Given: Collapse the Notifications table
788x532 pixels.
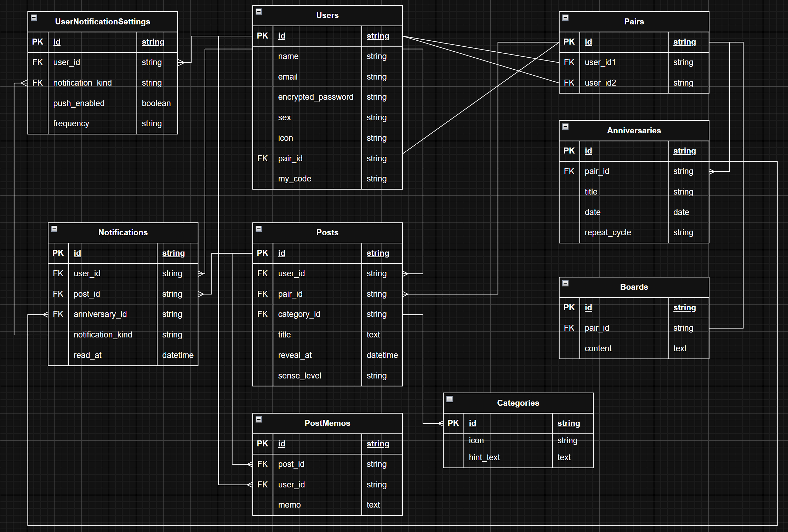Looking at the screenshot, I should point(55,229).
